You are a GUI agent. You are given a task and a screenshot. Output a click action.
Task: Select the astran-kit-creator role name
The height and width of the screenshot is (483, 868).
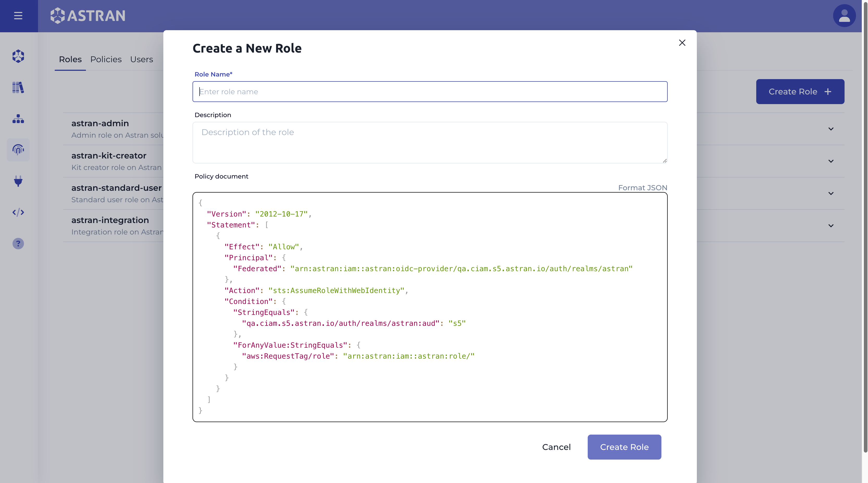click(109, 156)
